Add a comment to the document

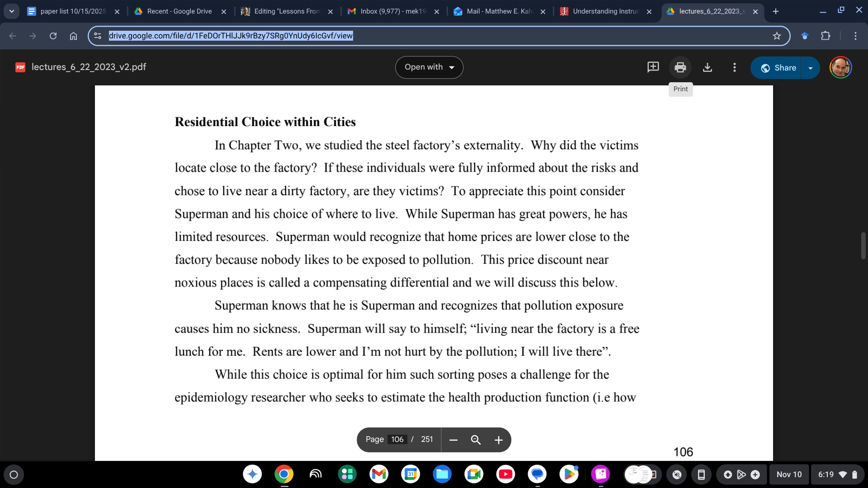coord(653,67)
